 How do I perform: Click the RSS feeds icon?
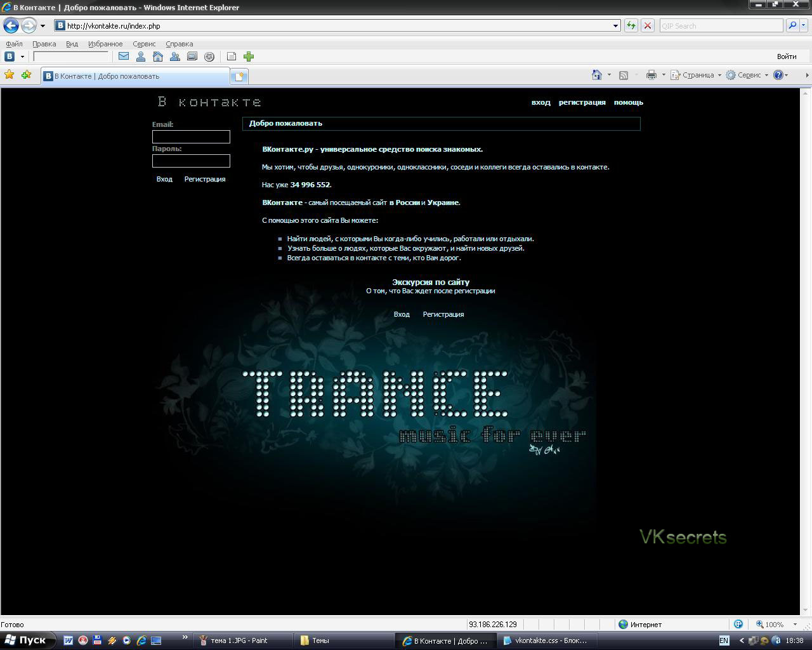tap(624, 75)
